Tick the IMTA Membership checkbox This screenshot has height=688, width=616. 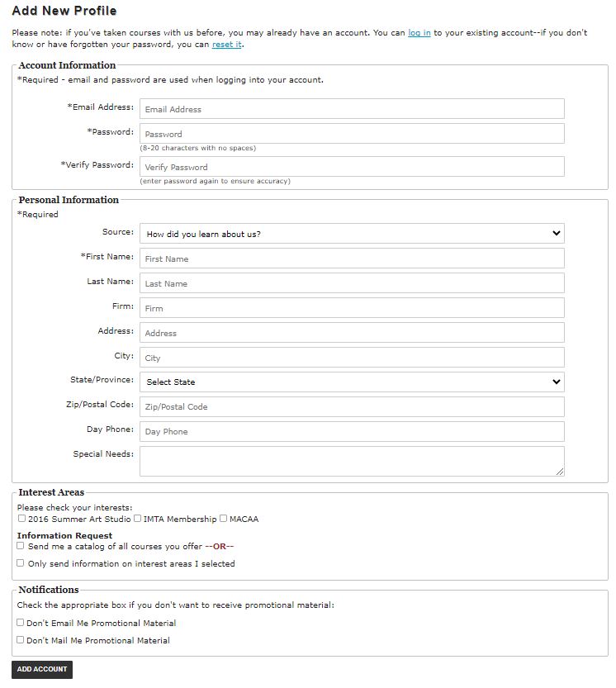(137, 519)
